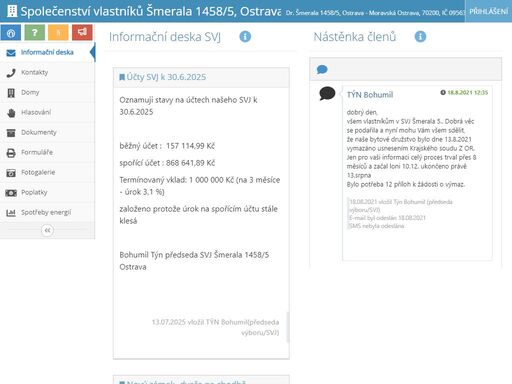
Task: Click the spořící účet: 868 641,89 Kč line
Action: pyautogui.click(x=167, y=163)
